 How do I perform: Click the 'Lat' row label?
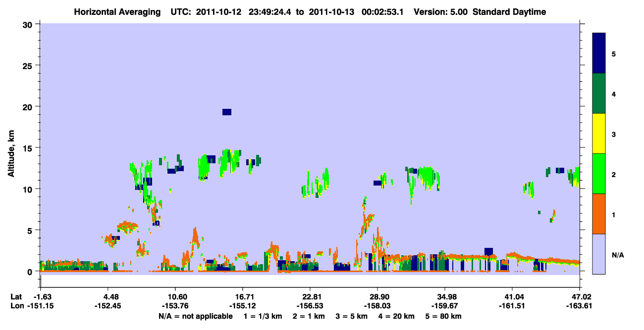point(16,296)
